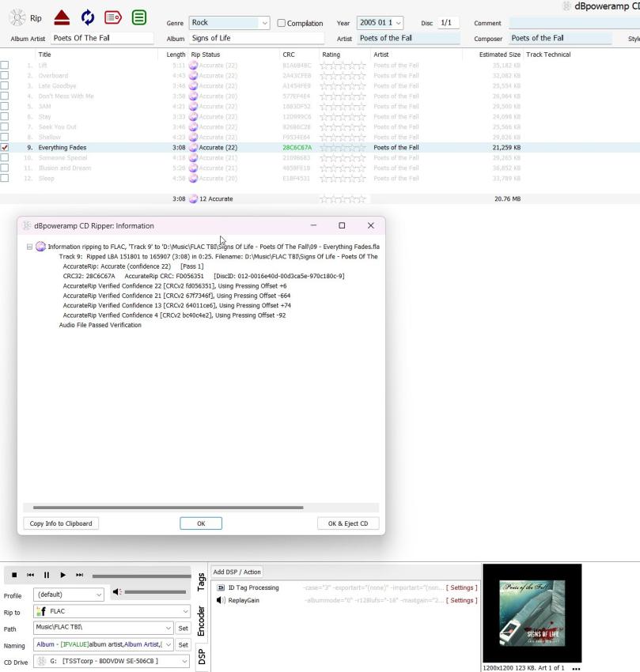Enable the Compilation checkbox

(281, 23)
